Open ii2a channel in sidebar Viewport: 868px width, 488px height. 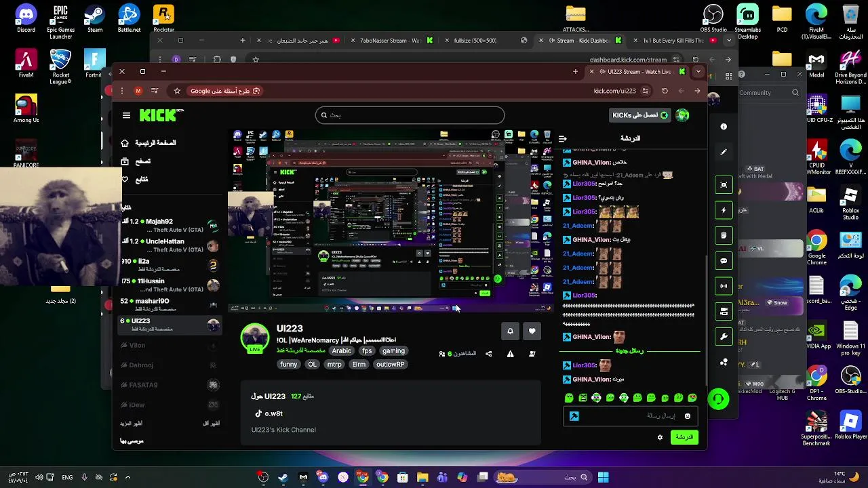coord(170,265)
